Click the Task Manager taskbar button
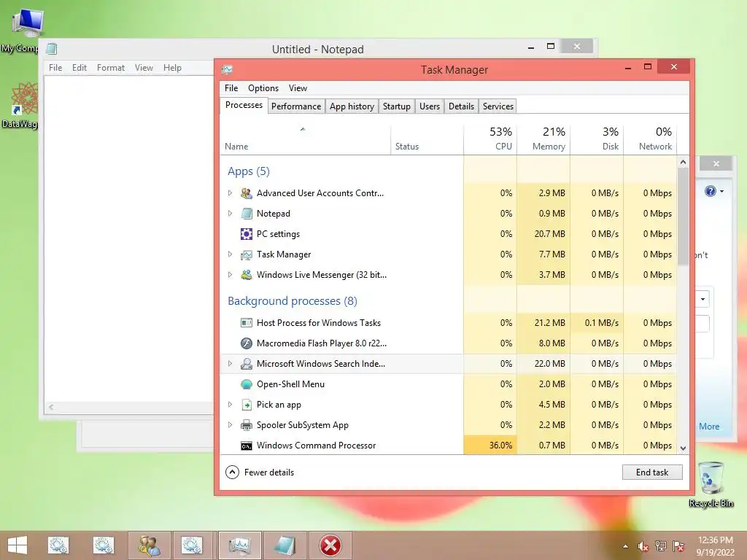 click(239, 545)
